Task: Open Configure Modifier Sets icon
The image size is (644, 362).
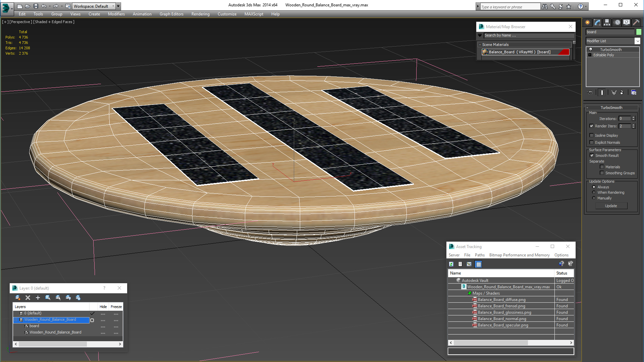Action: pos(634,93)
